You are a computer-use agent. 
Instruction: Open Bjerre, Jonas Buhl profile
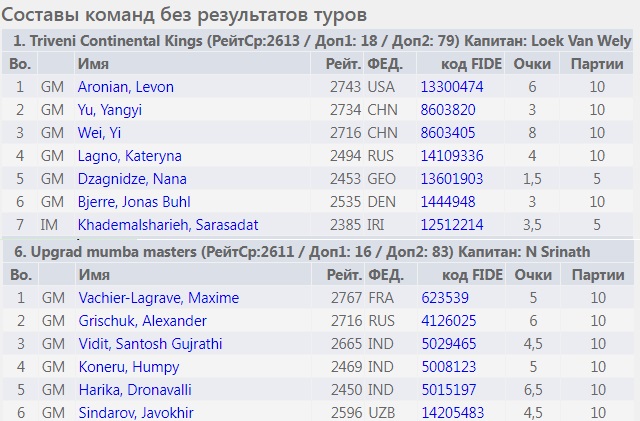pos(135,202)
